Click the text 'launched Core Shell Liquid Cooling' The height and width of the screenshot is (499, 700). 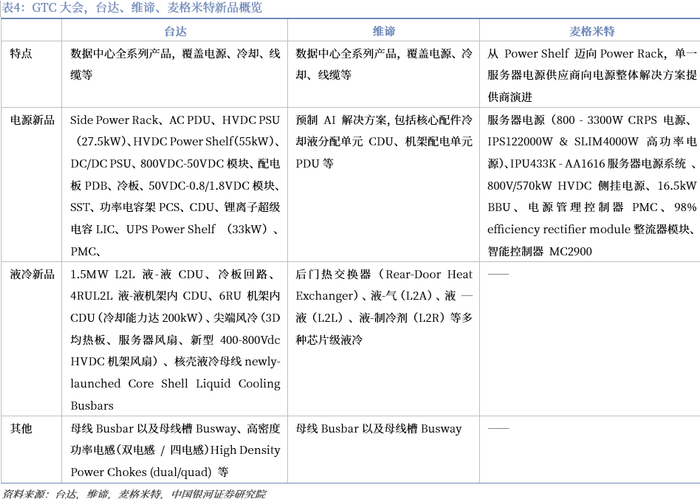175,384
